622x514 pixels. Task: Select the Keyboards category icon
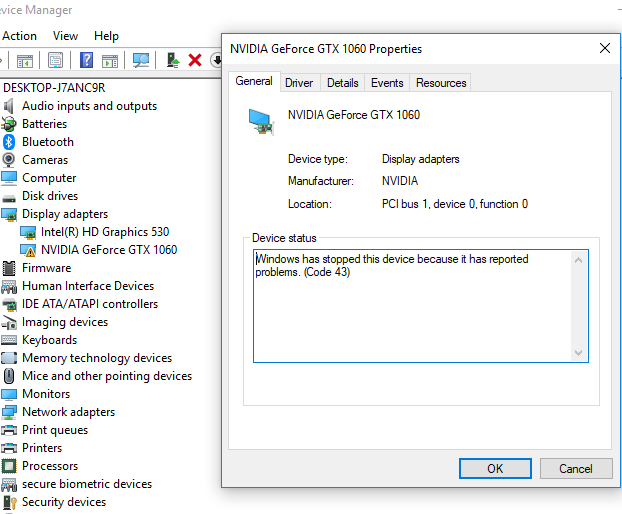(x=9, y=340)
